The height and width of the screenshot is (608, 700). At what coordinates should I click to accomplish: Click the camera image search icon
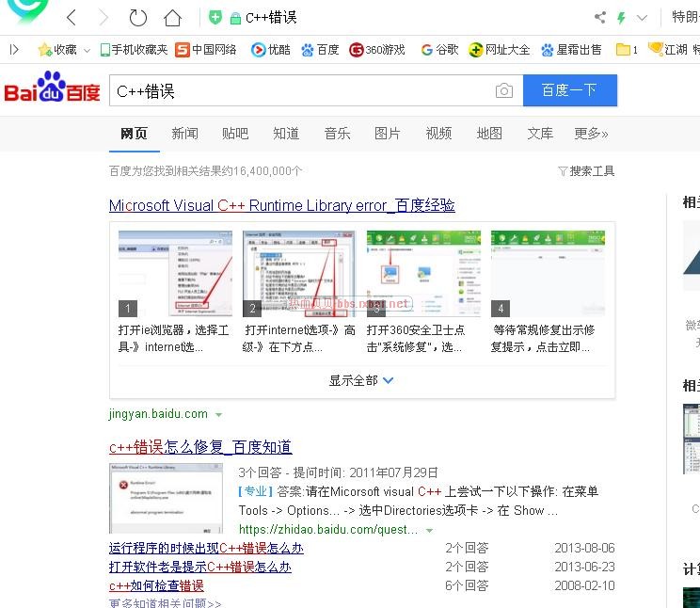click(x=504, y=90)
